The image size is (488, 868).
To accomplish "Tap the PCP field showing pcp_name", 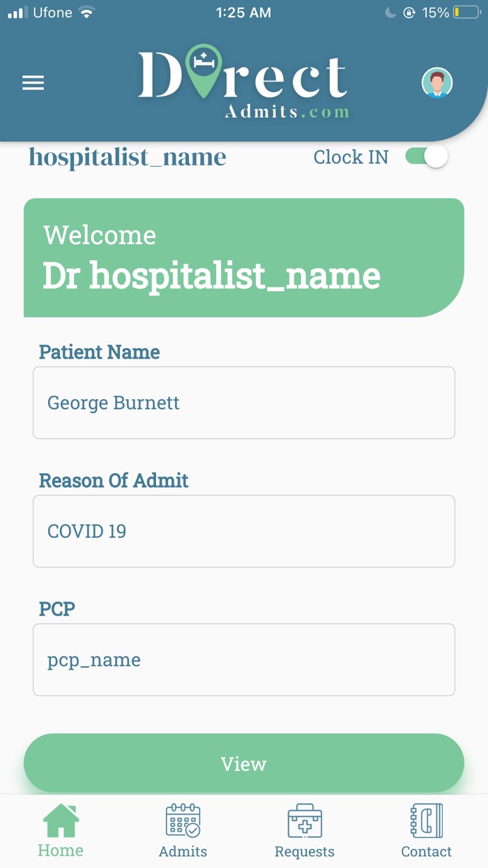I will pos(243,659).
